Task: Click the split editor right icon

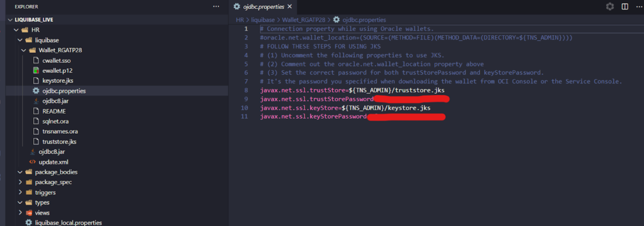Action: click(625, 6)
